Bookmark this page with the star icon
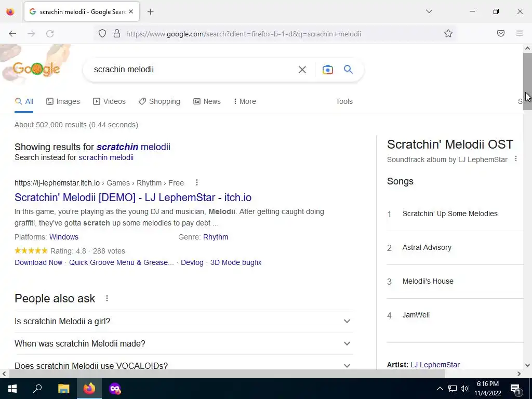 448,33
